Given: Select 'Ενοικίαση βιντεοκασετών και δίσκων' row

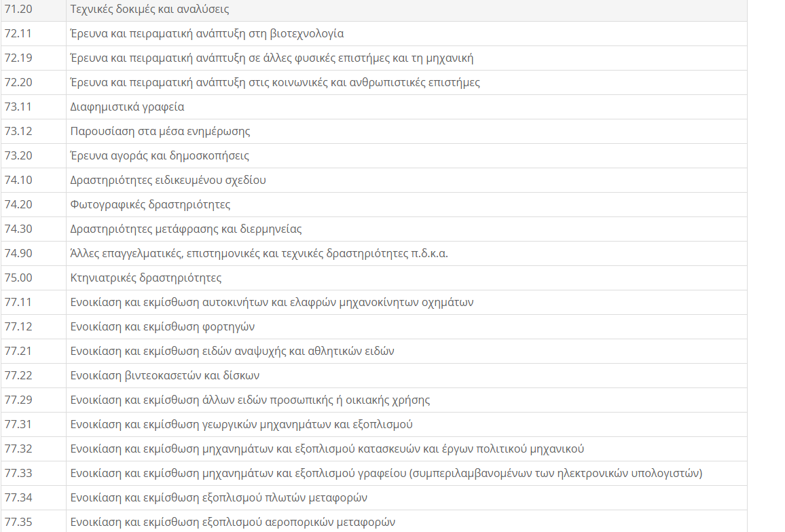Looking at the screenshot, I should tap(374, 376).
